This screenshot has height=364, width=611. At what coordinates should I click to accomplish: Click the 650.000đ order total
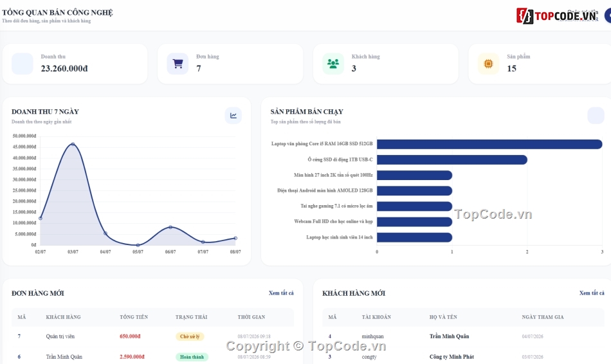click(x=130, y=336)
